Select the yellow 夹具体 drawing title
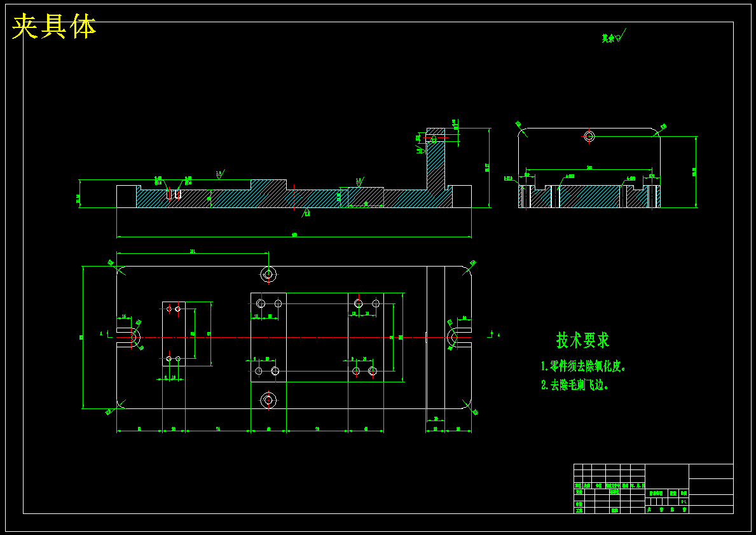 pyautogui.click(x=54, y=27)
